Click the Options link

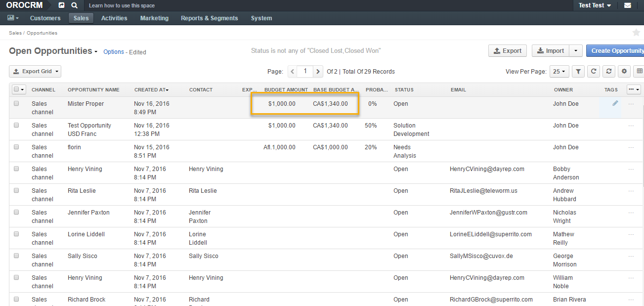point(114,52)
